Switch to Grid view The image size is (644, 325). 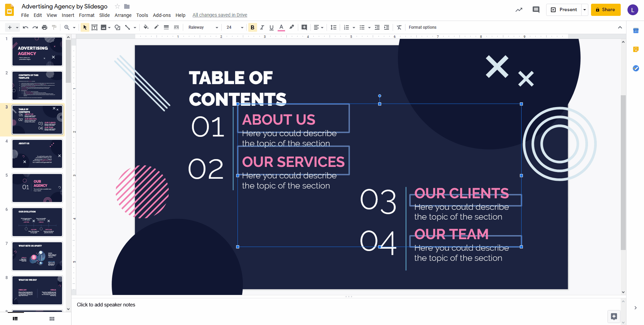[52, 319]
